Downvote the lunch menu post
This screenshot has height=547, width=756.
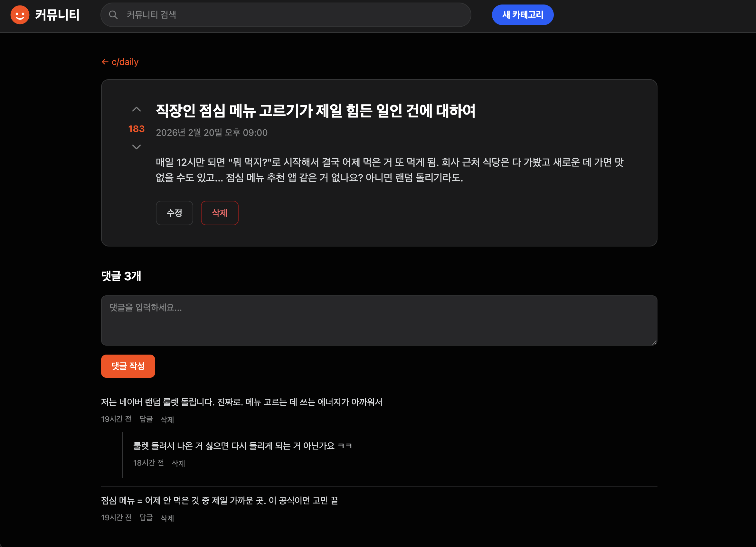click(136, 147)
